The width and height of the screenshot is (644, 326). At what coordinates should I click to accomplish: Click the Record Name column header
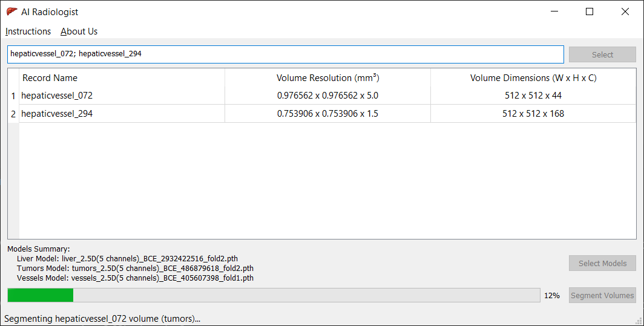point(50,78)
